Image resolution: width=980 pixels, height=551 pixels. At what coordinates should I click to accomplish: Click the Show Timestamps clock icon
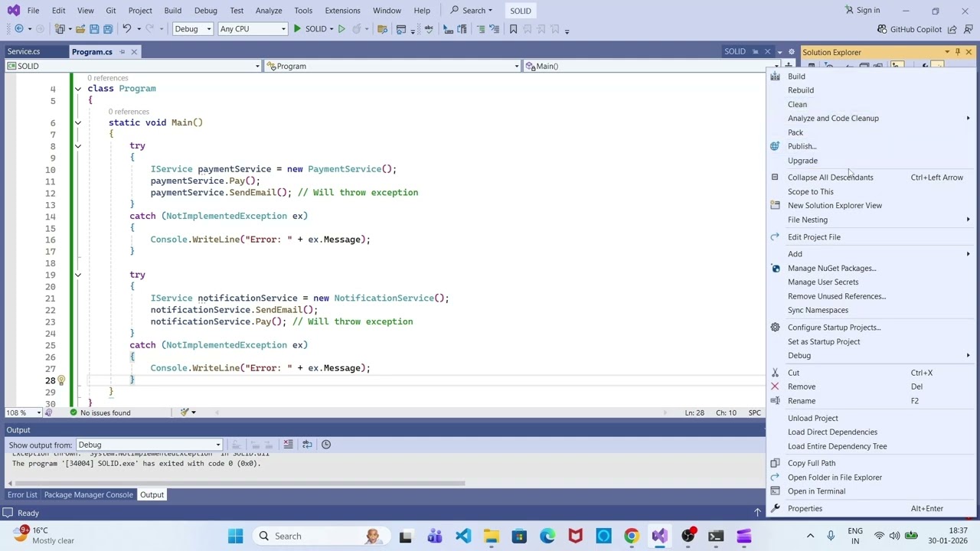(326, 445)
